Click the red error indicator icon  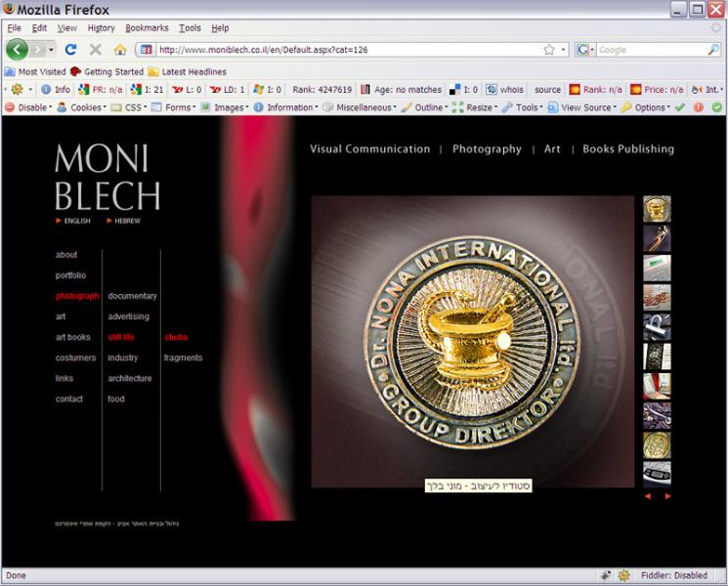(x=699, y=107)
